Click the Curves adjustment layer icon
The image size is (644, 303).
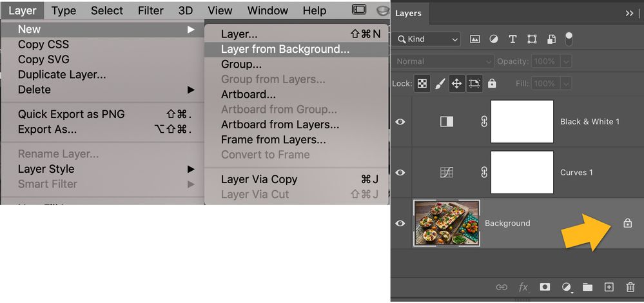click(447, 172)
